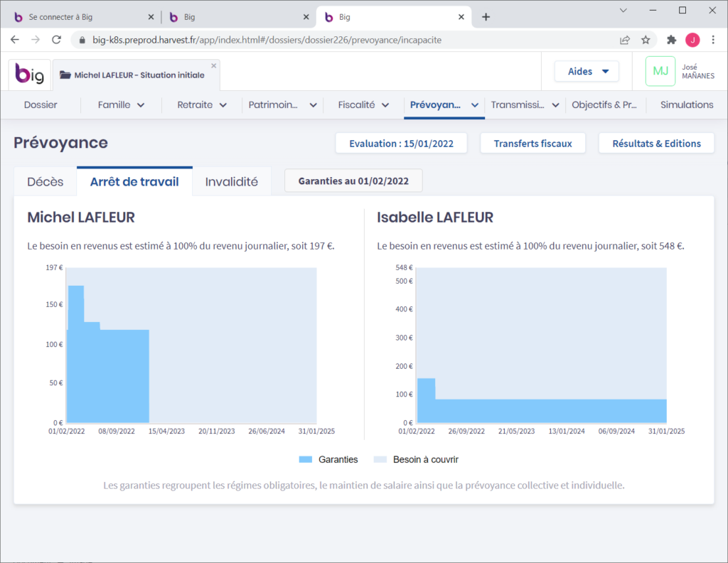Screen dimensions: 728x563
Task: Switch to the Décès tab
Action: coord(45,181)
